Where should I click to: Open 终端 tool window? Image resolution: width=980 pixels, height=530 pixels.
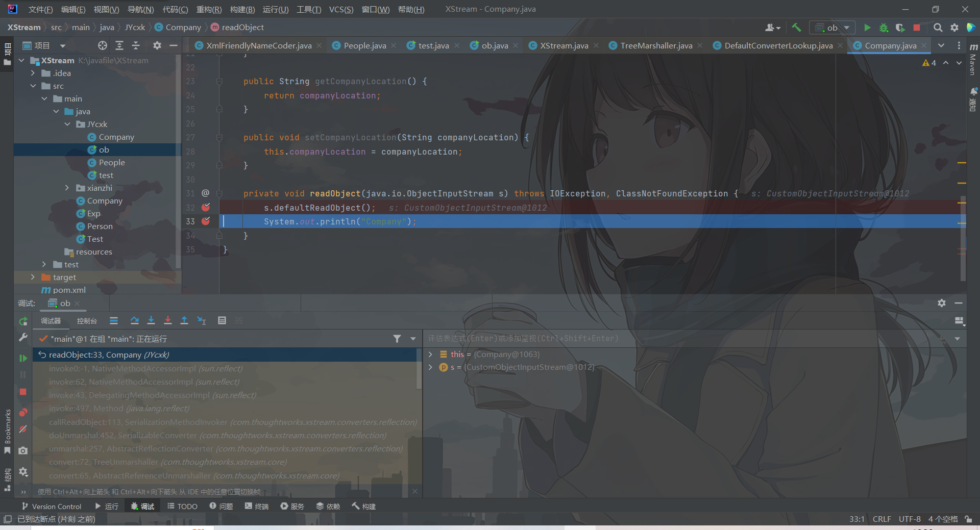(257, 507)
